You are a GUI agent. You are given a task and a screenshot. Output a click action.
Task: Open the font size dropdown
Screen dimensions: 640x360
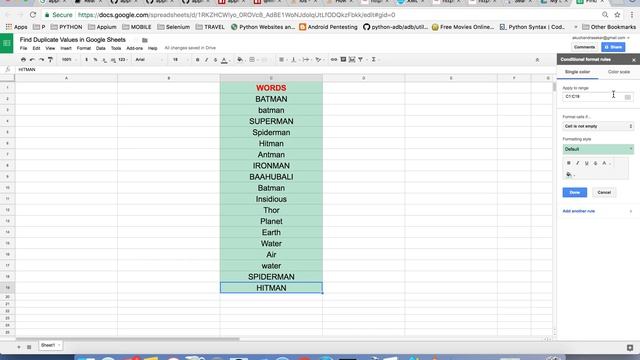click(180, 60)
